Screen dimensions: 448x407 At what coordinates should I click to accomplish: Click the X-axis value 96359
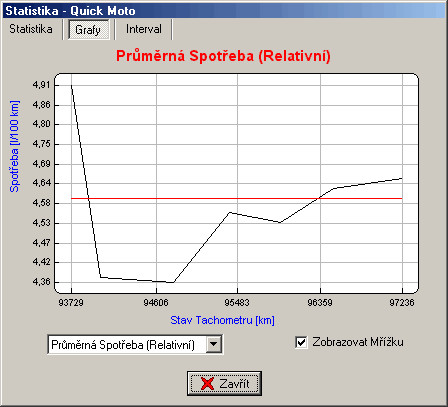pos(320,303)
